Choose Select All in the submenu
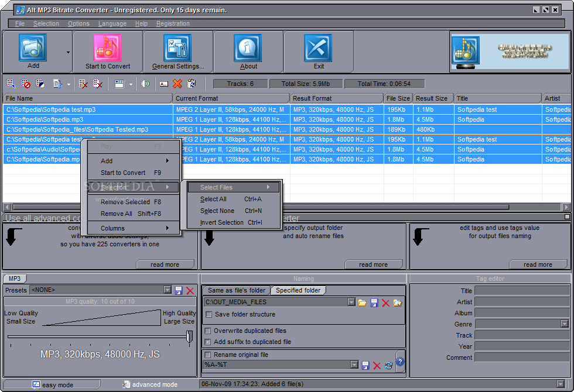The height and width of the screenshot is (392, 574). tap(234, 199)
